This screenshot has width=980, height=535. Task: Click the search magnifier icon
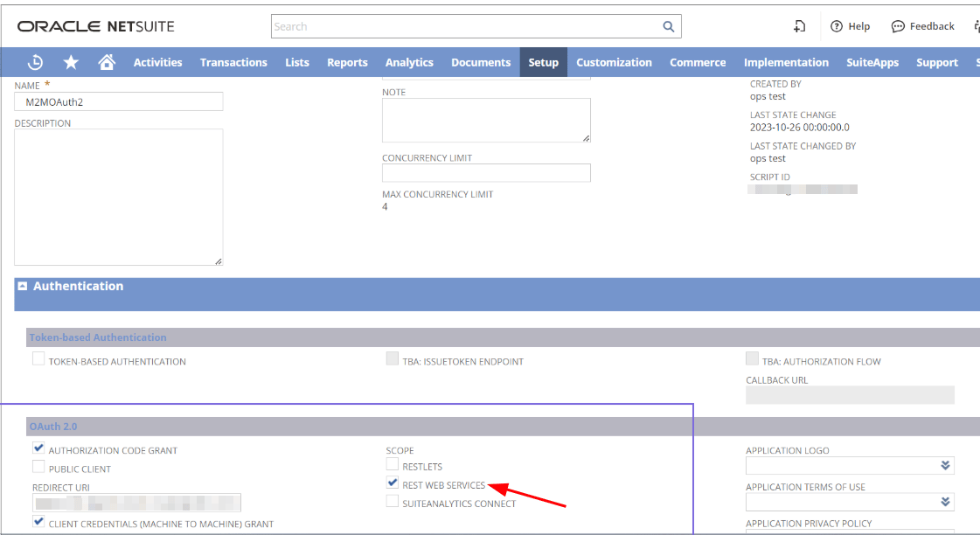pyautogui.click(x=668, y=26)
